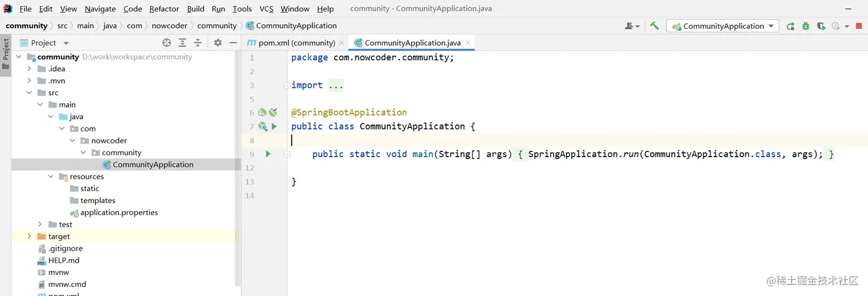Image resolution: width=868 pixels, height=296 pixels.
Task: Open Project panel settings gear
Action: tap(218, 42)
